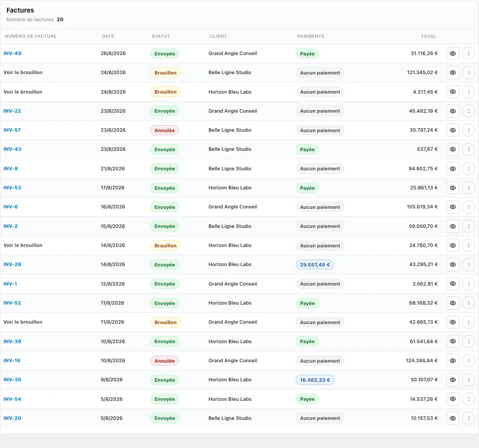Open more actions for INV-43
Image resolution: width=479 pixels, height=448 pixels.
click(469, 149)
